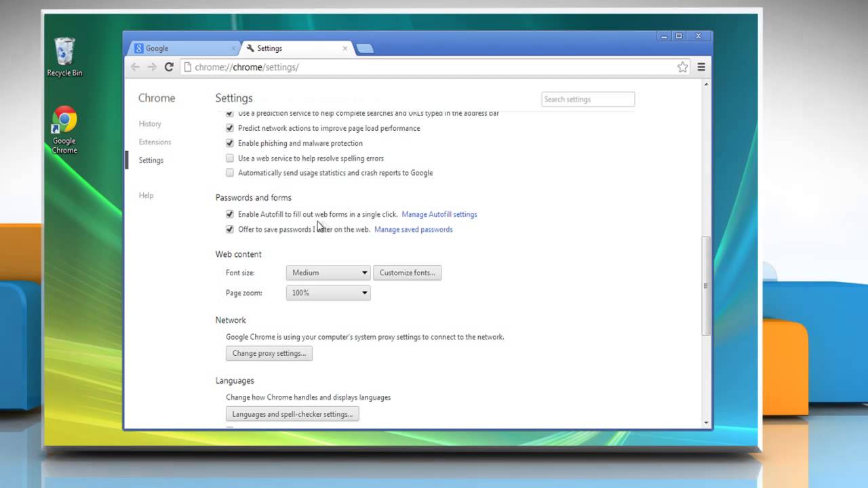Image resolution: width=868 pixels, height=488 pixels.
Task: Open Help in the sidebar
Action: pos(146,195)
